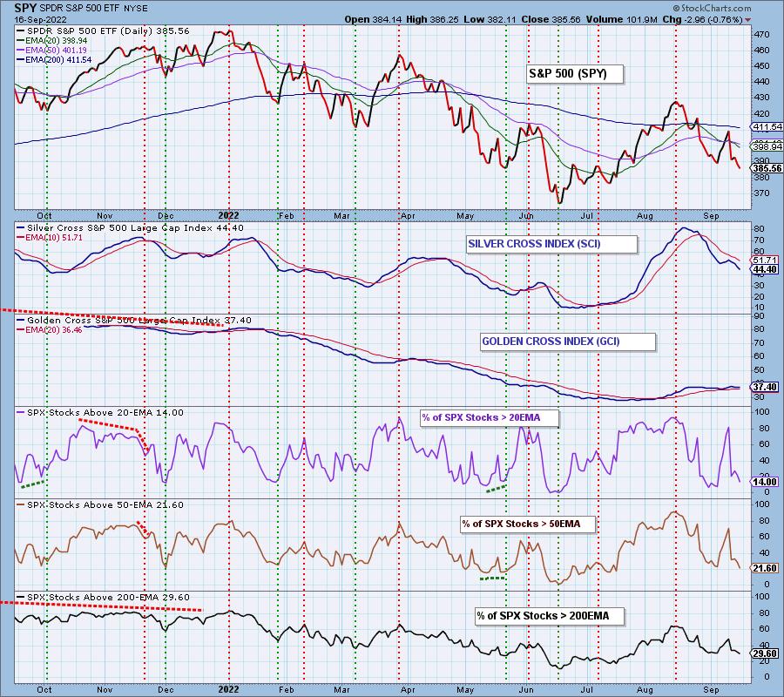This screenshot has height=697, width=784.
Task: Click the GOLDEN CROSS INDEX (GCI) annotation box
Action: (567, 342)
